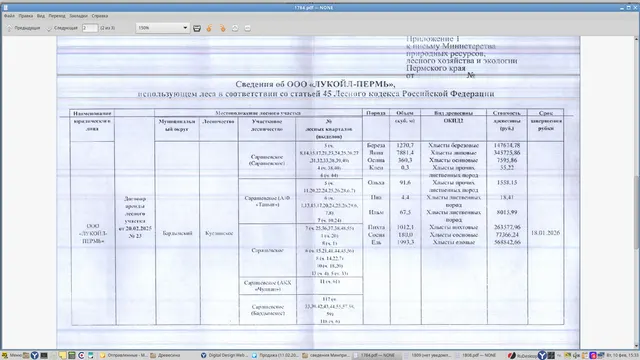Switch to Digital Design Web taskbar window
Screen dimensions: 640x360
[x=224, y=356]
